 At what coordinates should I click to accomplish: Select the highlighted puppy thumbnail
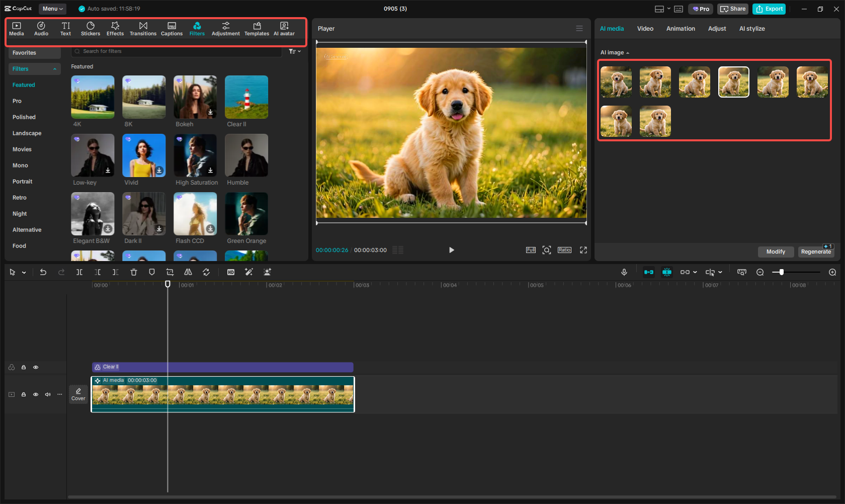(x=733, y=81)
